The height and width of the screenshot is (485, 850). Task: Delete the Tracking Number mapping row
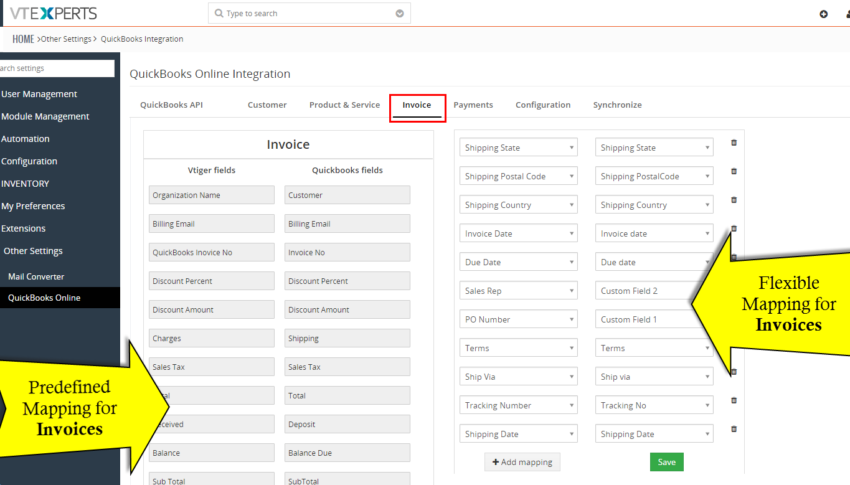pyautogui.click(x=734, y=401)
